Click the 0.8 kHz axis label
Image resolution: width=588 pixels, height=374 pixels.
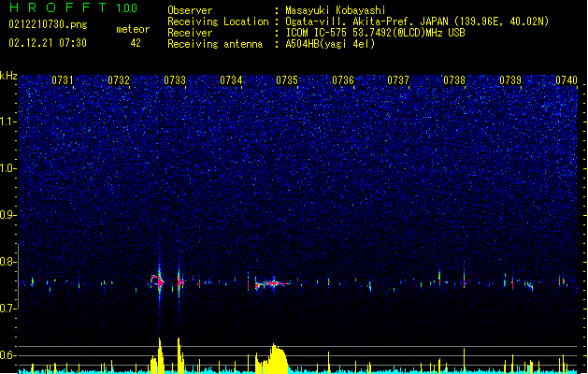pyautogui.click(x=7, y=262)
